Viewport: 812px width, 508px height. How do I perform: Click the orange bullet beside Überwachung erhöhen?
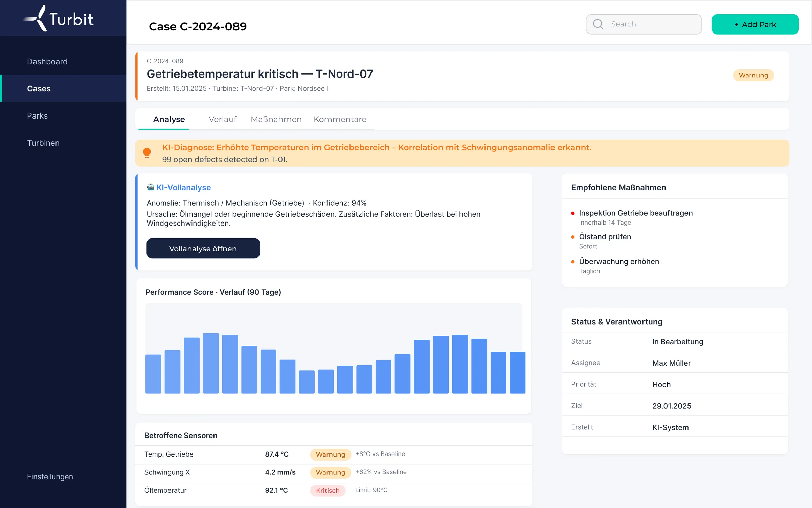click(x=573, y=262)
